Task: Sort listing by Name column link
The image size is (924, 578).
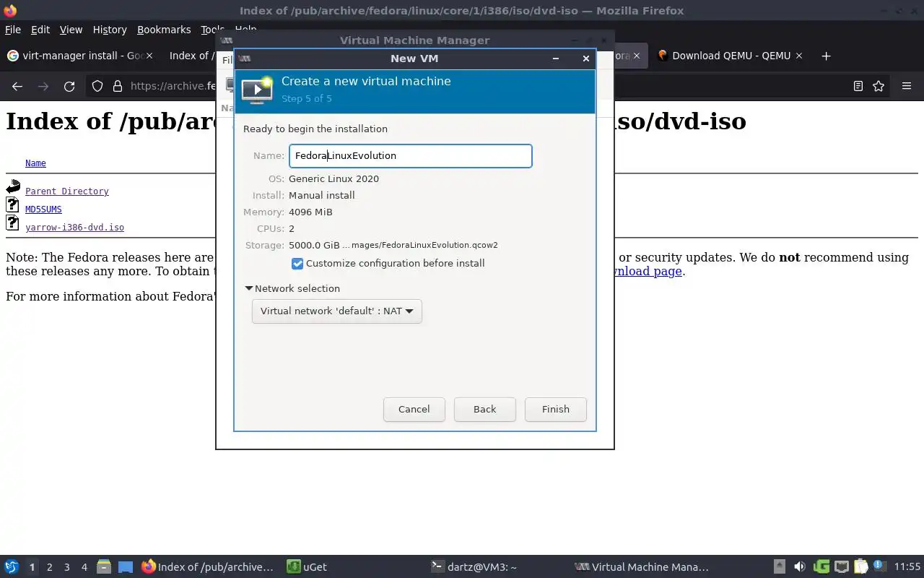Action: tap(35, 163)
